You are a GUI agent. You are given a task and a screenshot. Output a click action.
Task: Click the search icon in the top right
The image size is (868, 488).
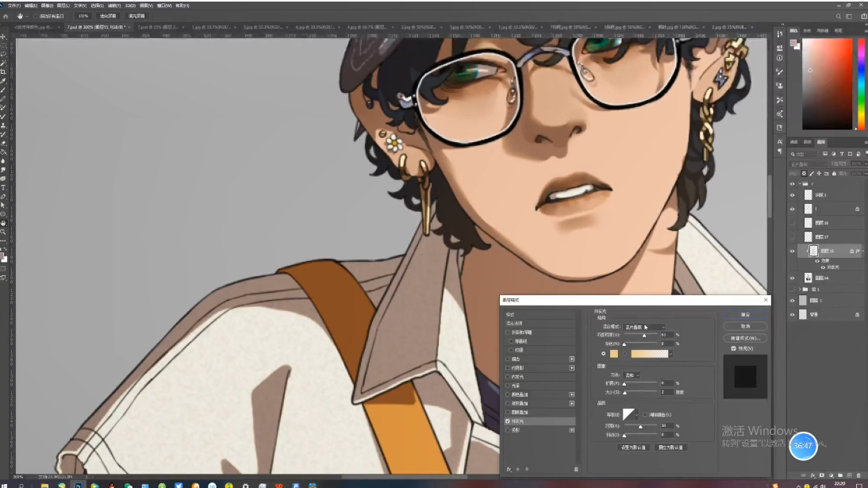point(839,17)
